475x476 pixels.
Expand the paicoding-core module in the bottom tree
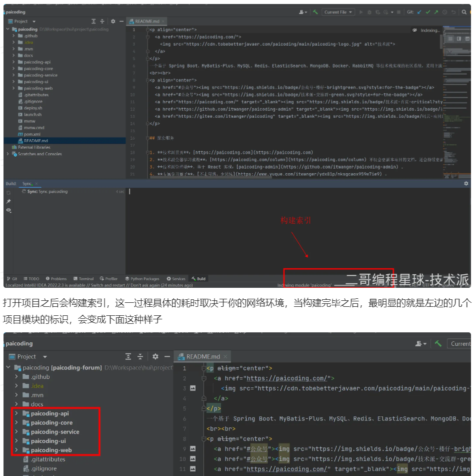click(x=16, y=422)
